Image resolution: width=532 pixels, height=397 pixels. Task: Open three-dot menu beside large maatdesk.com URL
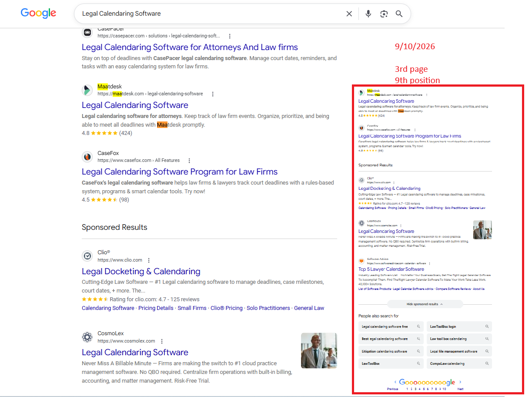pos(213,94)
